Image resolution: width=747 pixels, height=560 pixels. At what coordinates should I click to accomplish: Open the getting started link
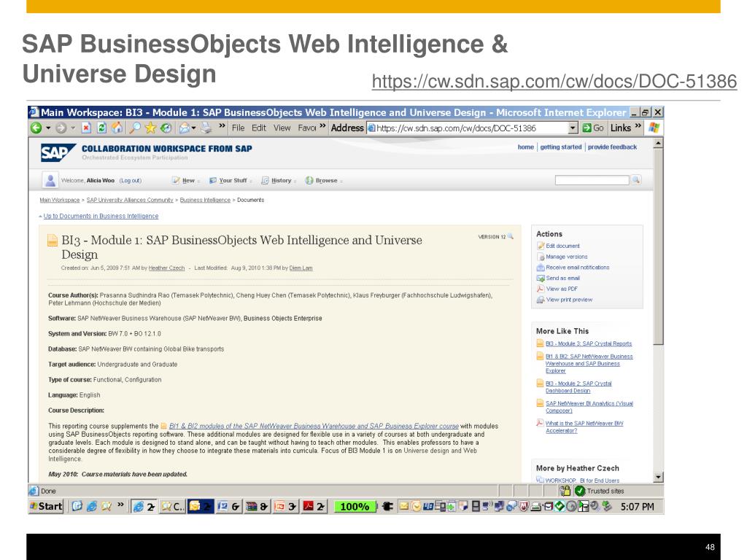[561, 147]
